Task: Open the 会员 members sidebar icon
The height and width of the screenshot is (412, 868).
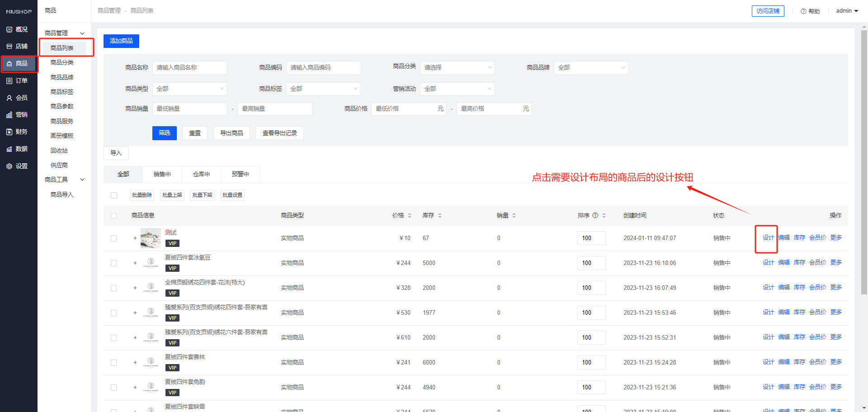Action: coord(9,98)
